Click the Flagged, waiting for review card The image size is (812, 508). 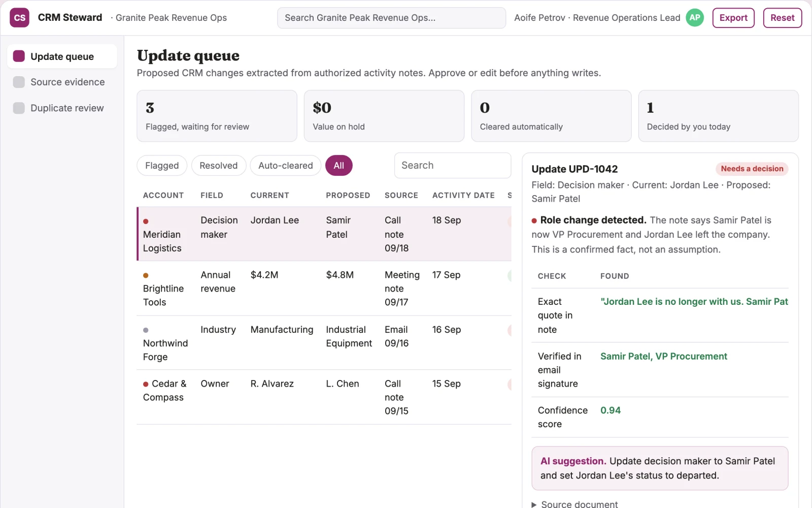coord(217,116)
